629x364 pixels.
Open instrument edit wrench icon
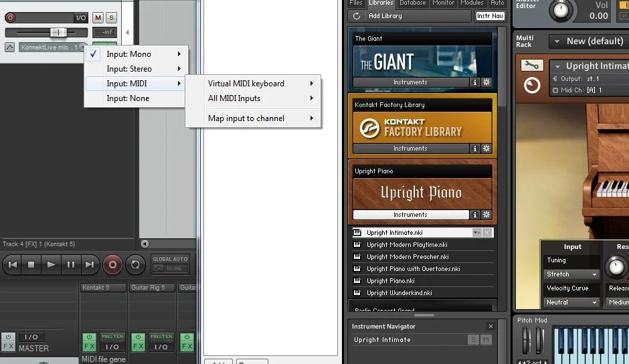pos(532,65)
